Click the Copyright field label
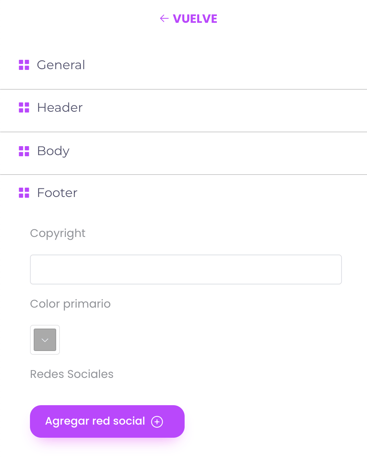 point(58,233)
